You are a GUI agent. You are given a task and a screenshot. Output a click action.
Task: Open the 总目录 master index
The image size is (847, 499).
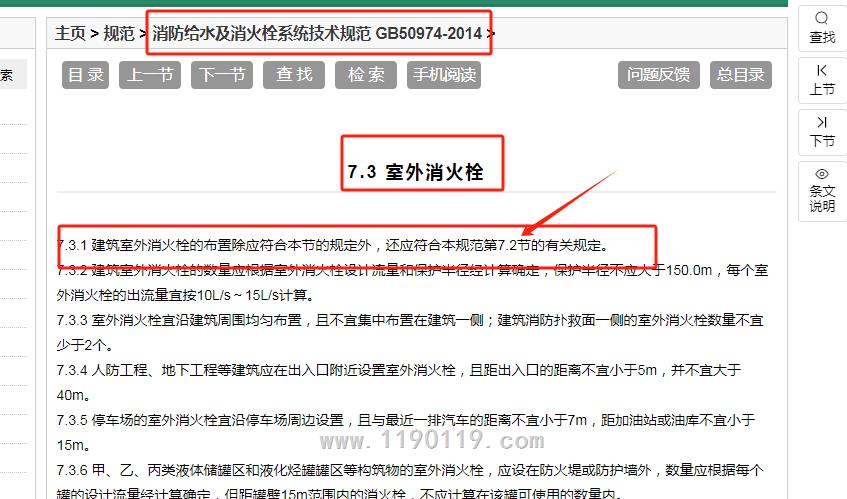(x=741, y=75)
